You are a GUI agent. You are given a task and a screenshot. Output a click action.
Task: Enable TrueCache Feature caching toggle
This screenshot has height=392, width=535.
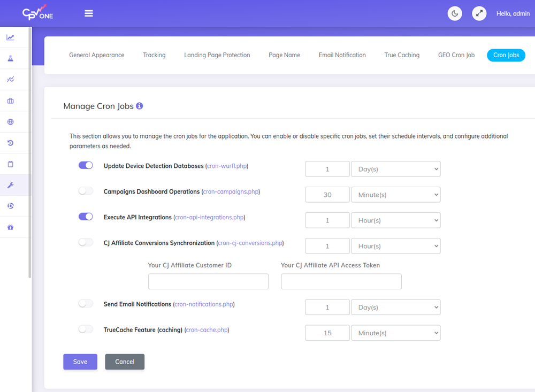click(x=86, y=329)
